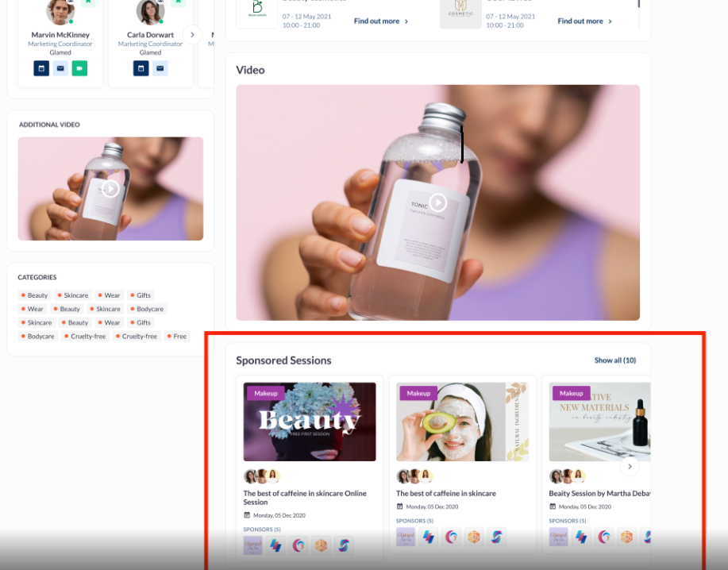Click the name 'Carla Dorwart'
The width and height of the screenshot is (728, 570).
[150, 35]
